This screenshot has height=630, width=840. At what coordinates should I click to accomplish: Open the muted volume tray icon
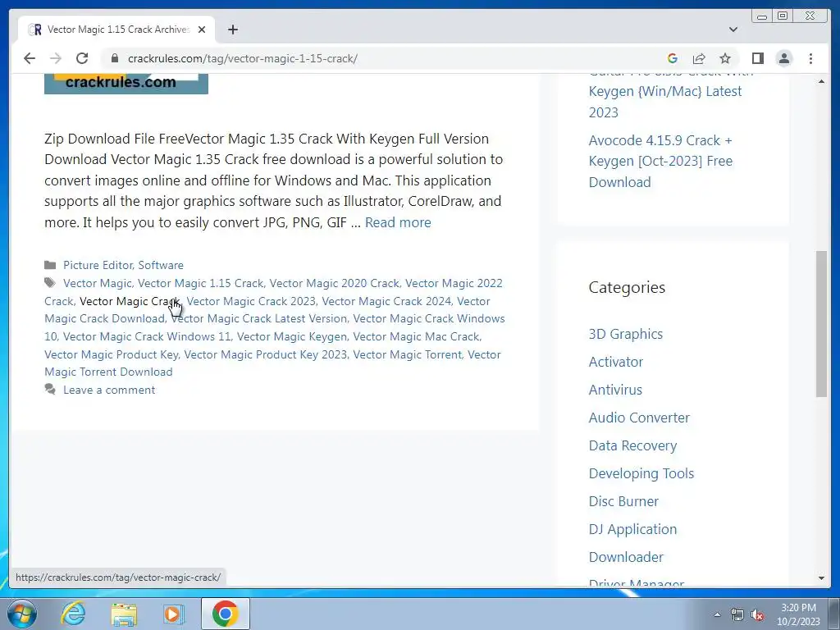click(757, 614)
